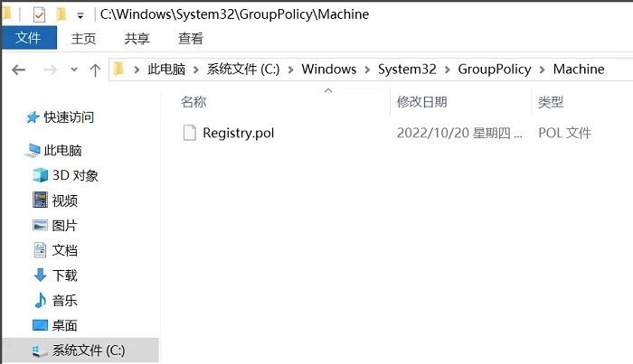Viewport: 633px width, 364px height.
Task: Switch to the 查看 (View) ribbon tab
Action: click(191, 38)
